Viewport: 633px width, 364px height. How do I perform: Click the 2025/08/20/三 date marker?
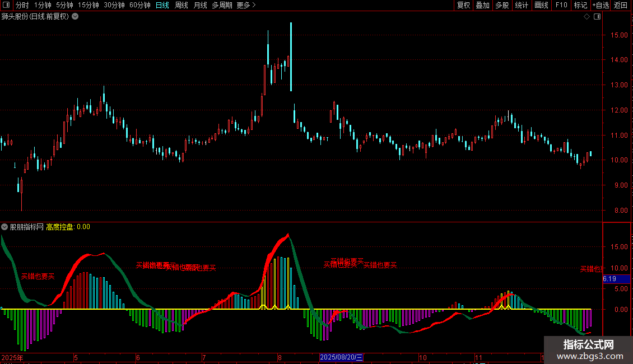tap(341, 357)
